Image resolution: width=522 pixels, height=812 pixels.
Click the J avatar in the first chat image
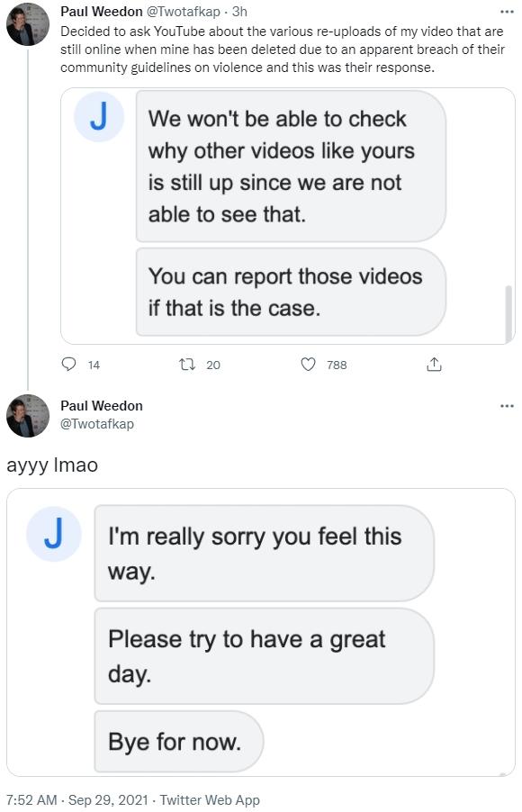tap(99, 116)
